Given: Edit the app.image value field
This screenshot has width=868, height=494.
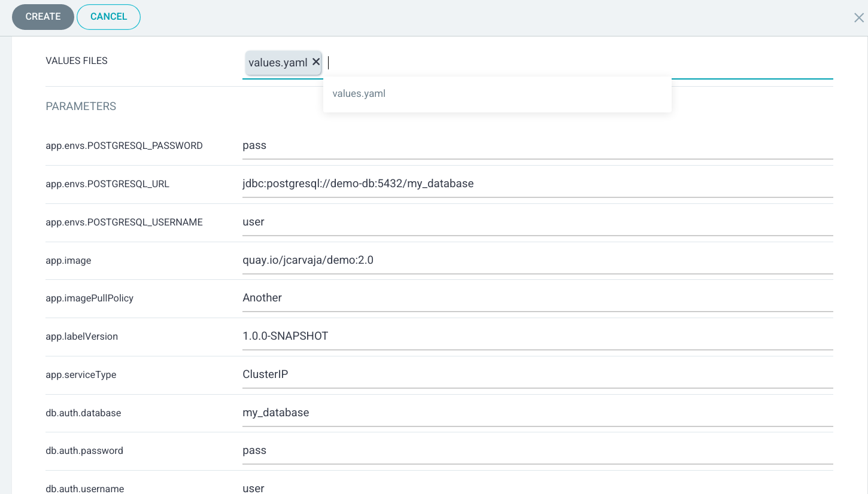Looking at the screenshot, I should pyautogui.click(x=538, y=260).
